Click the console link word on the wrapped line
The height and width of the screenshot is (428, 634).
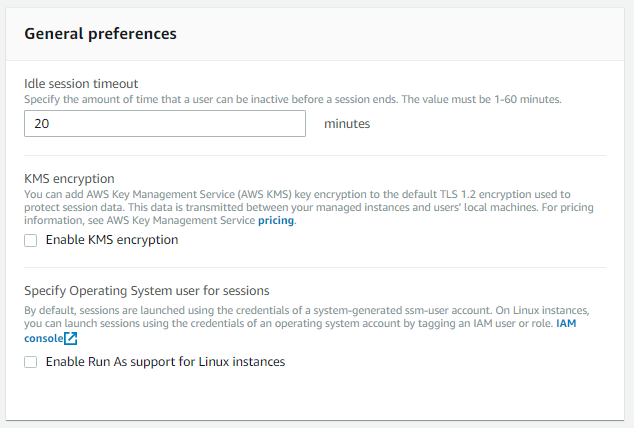click(44, 338)
